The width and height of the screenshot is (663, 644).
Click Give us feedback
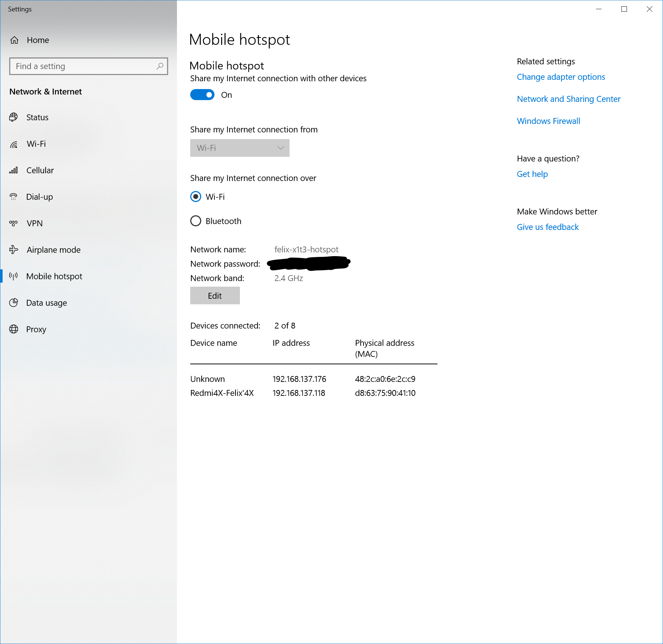click(547, 227)
